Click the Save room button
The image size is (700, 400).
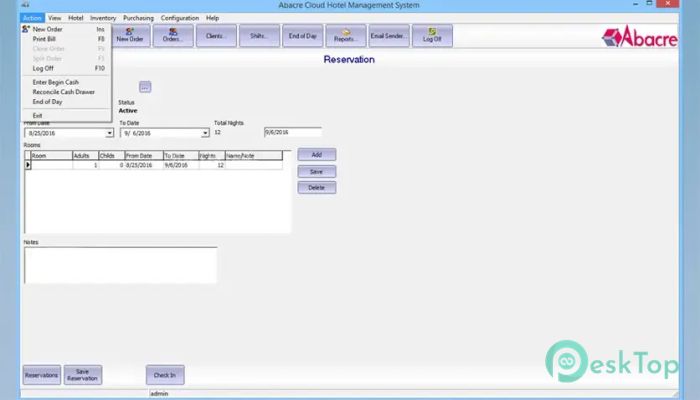pyautogui.click(x=317, y=171)
